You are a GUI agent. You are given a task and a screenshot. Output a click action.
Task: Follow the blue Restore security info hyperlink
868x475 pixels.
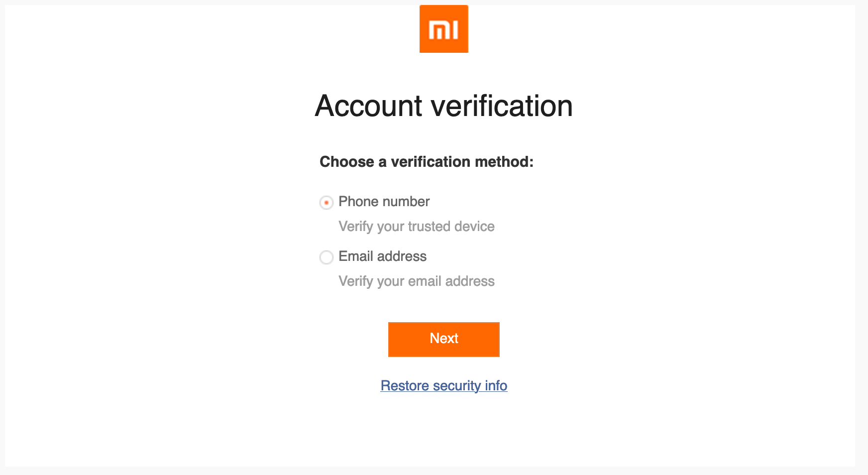click(x=443, y=386)
